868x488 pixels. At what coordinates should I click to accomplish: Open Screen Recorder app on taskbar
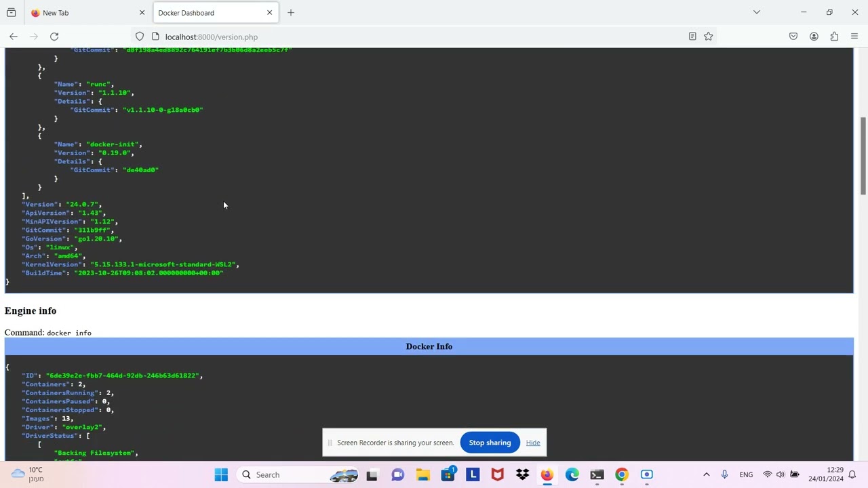(x=647, y=474)
